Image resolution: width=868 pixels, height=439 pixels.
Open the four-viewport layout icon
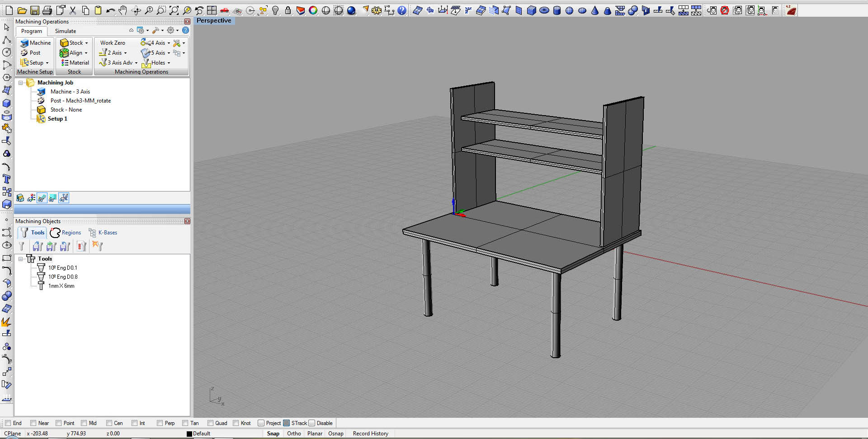tap(212, 10)
